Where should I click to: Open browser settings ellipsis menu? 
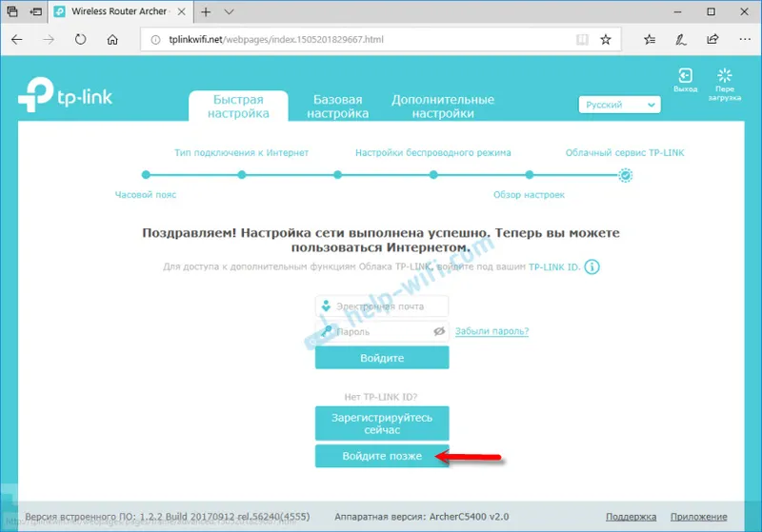pyautogui.click(x=745, y=40)
